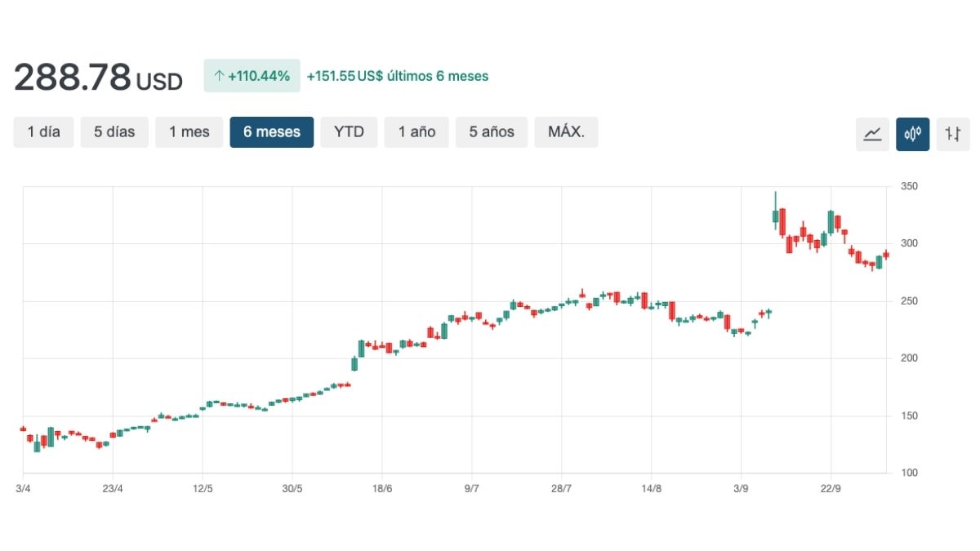Click the +110.44% change badge
This screenshot has width=980, height=551.
[252, 76]
